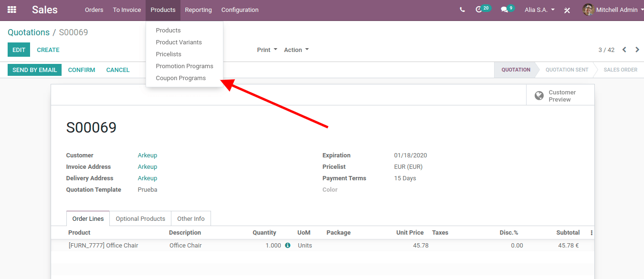The width and height of the screenshot is (644, 279).
Task: Click the SALES ORDER status stage
Action: pos(620,70)
